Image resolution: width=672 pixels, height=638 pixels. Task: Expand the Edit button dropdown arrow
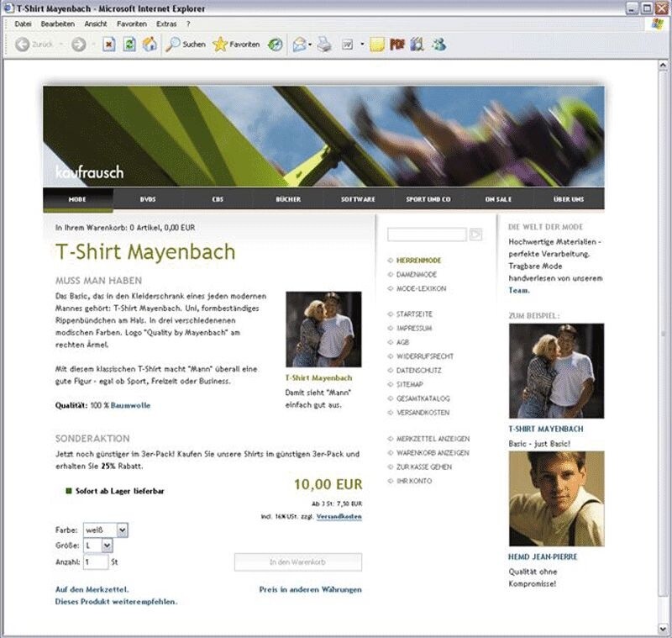coord(362,45)
